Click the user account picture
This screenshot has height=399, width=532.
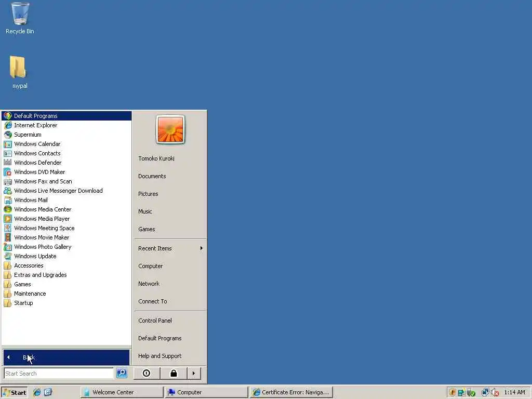(x=170, y=129)
